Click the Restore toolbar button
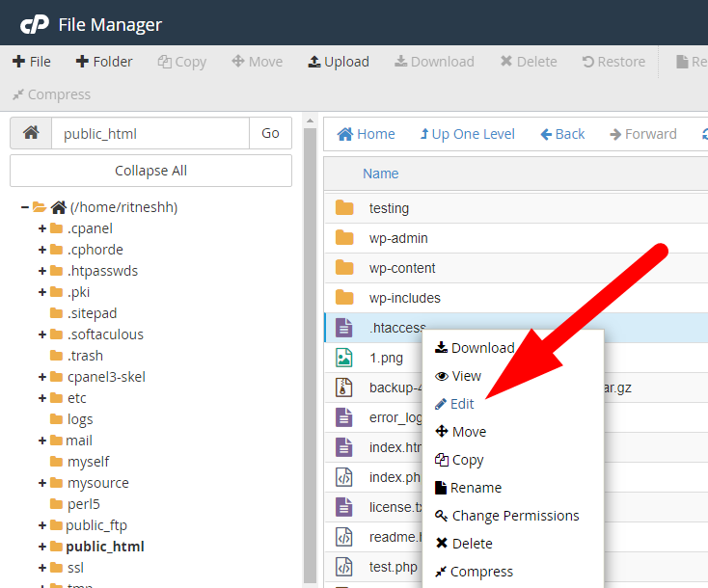This screenshot has width=708, height=588. click(x=613, y=62)
